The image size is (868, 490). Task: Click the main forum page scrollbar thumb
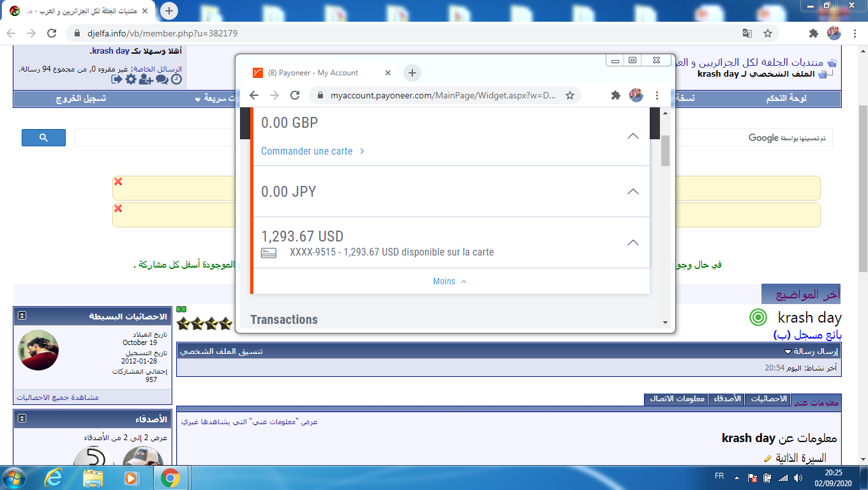coord(863,188)
